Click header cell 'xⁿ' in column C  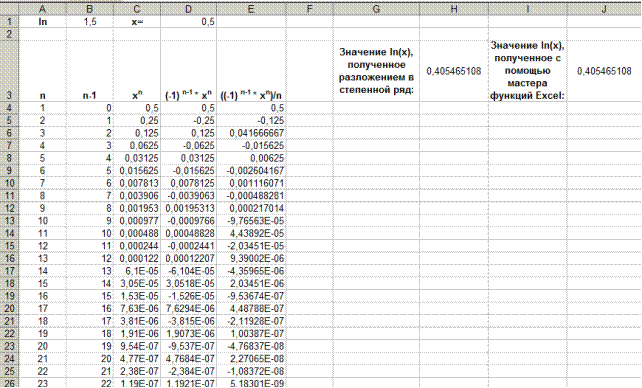pos(136,71)
